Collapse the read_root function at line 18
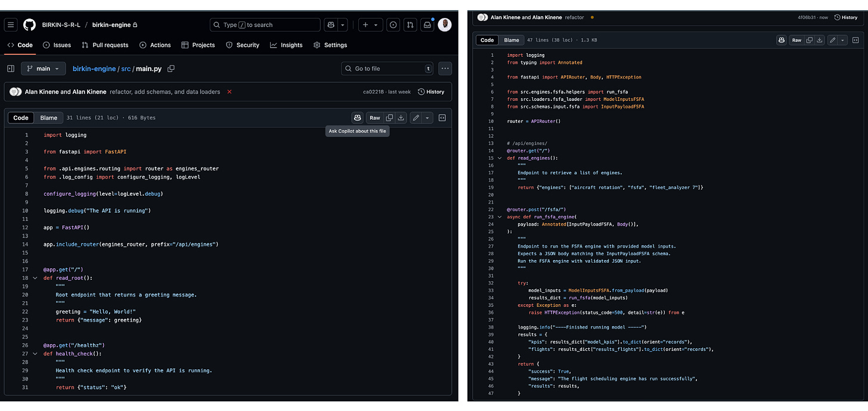Viewport: 868px width, 411px height. pyautogui.click(x=35, y=278)
